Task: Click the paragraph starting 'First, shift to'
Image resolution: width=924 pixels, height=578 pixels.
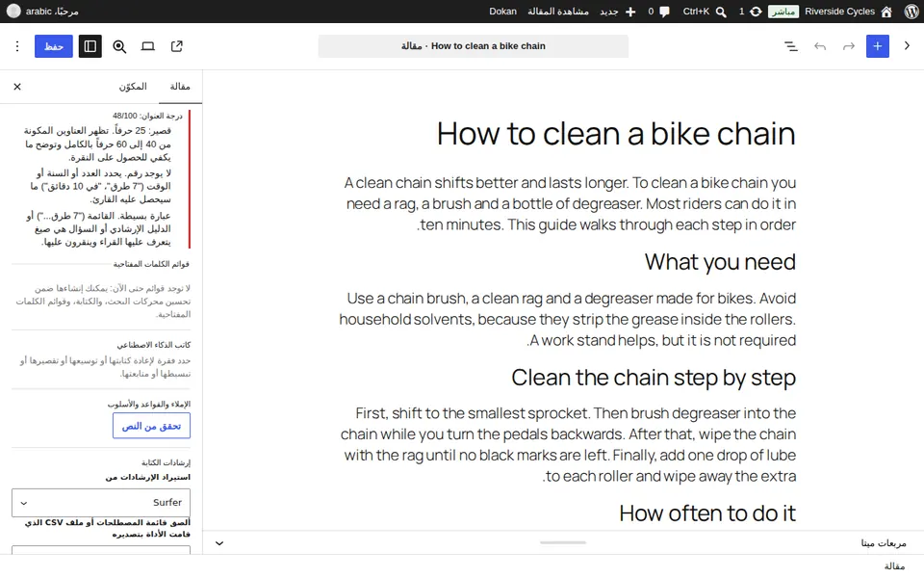Action: 568,445
